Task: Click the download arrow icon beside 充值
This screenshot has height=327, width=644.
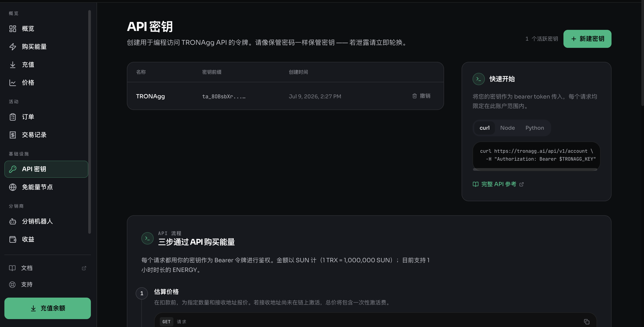Action: 13,65
